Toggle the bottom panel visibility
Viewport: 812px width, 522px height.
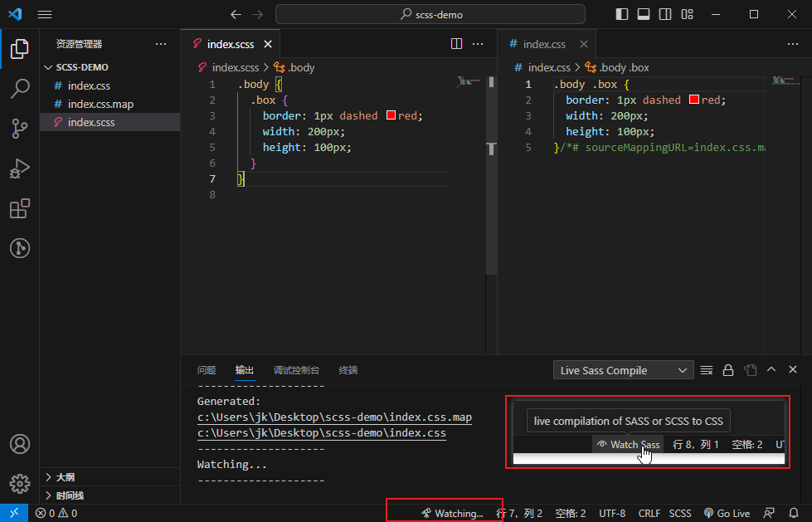644,14
